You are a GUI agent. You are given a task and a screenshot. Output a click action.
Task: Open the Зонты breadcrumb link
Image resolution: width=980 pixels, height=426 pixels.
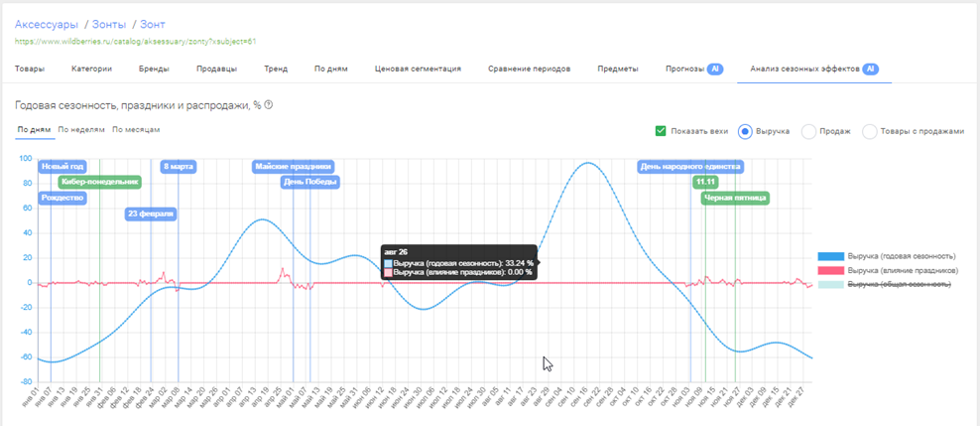pyautogui.click(x=109, y=25)
